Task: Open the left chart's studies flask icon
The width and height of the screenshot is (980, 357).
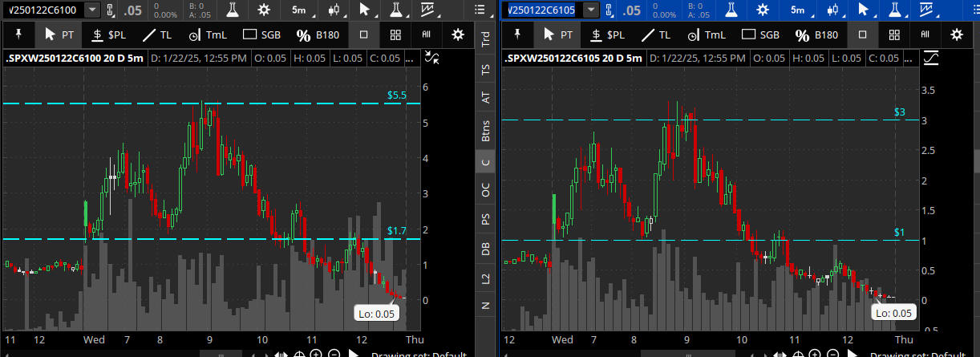Action: click(x=232, y=10)
